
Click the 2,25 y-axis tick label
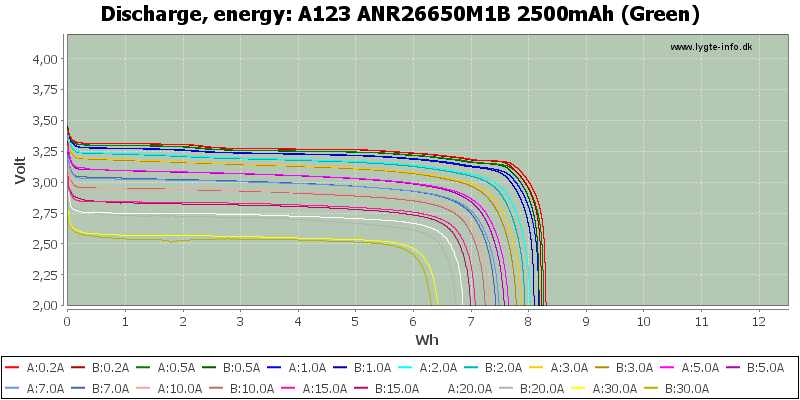point(47,274)
